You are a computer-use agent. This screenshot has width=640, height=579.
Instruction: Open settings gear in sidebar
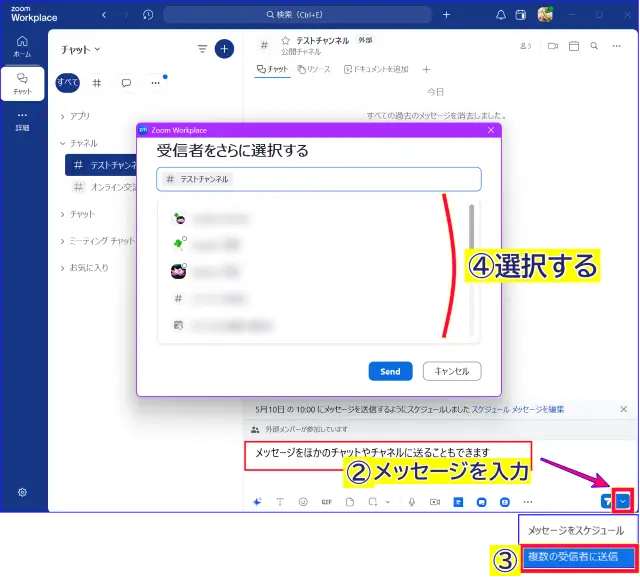pos(22,492)
